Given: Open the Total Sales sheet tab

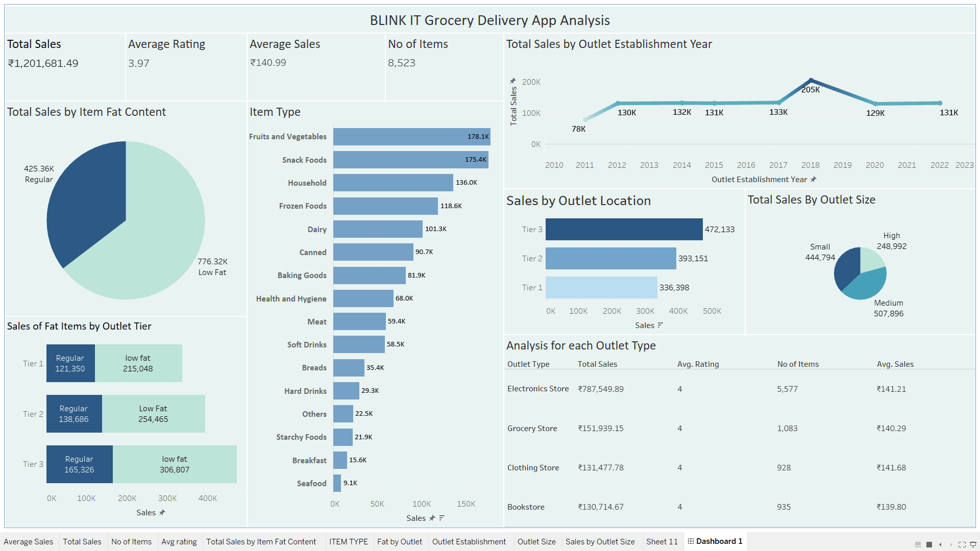Looking at the screenshot, I should [x=82, y=541].
